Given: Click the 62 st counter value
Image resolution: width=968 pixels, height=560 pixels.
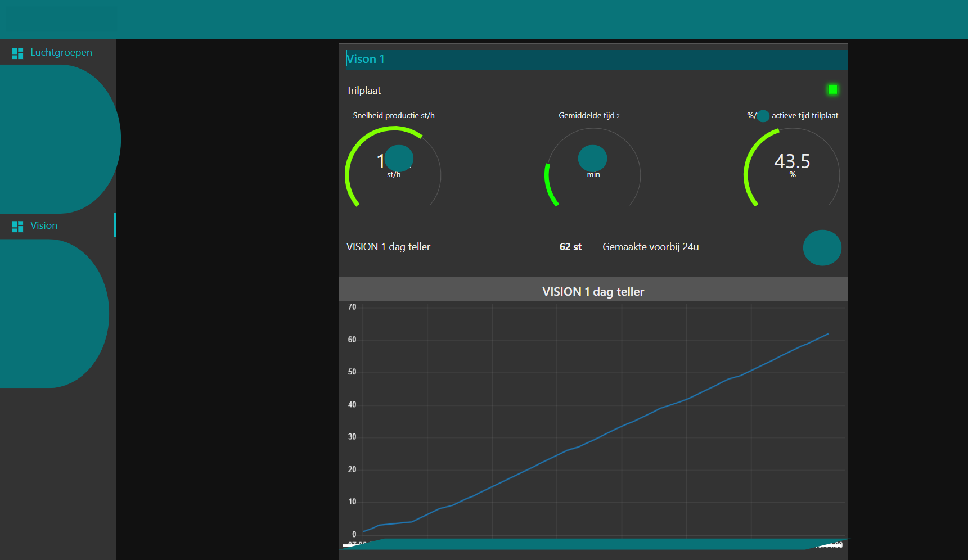Looking at the screenshot, I should tap(570, 246).
